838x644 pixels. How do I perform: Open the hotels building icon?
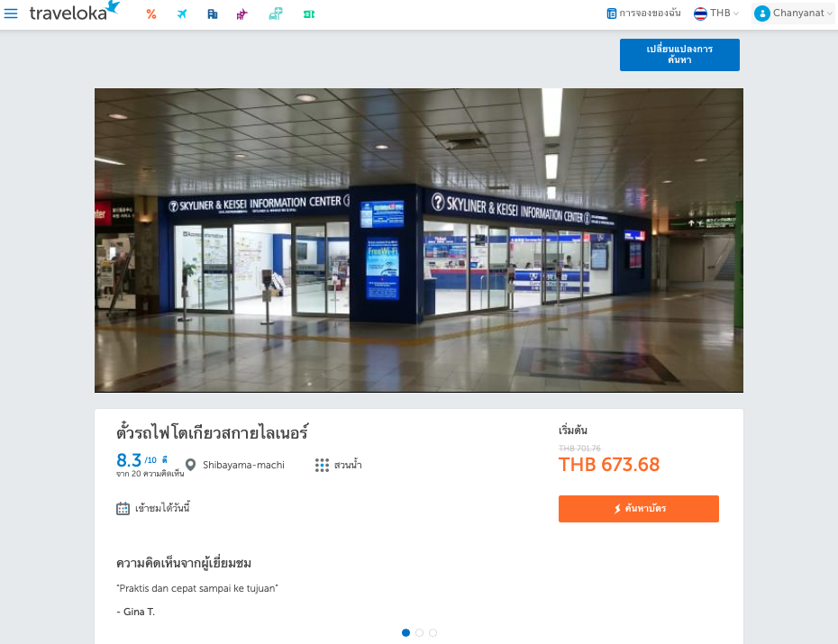click(x=212, y=14)
